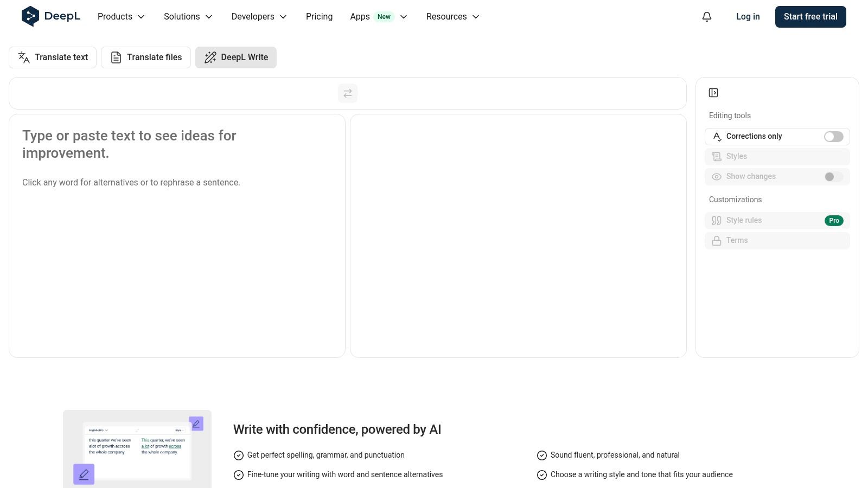Viewport: 868px width, 488px height.
Task: Collapse the sidebar panel icon
Action: point(713,93)
